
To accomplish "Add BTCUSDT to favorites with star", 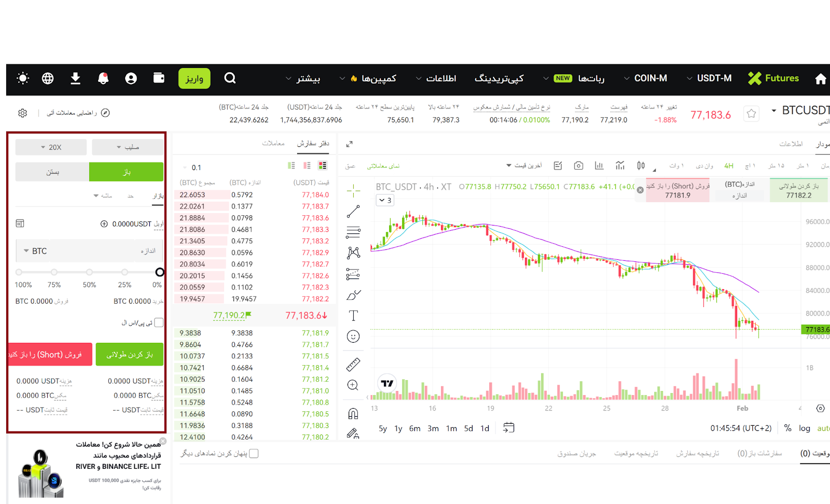I will [751, 114].
